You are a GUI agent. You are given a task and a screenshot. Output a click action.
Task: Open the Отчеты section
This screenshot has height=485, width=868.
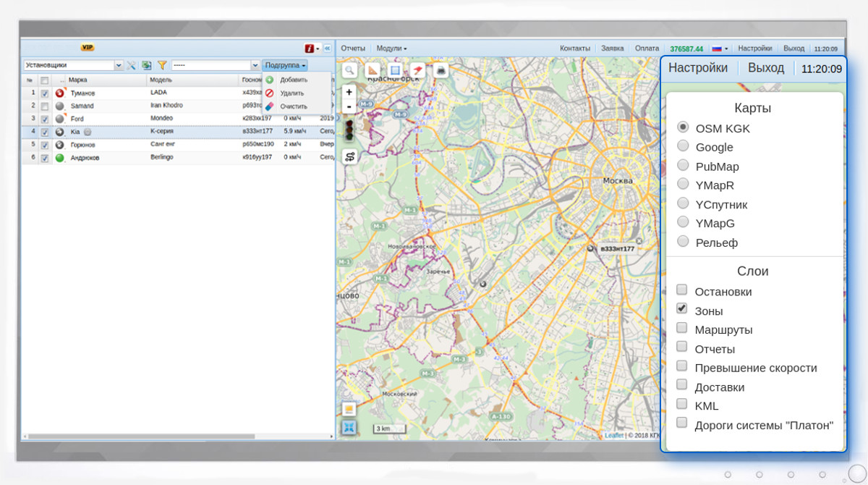[353, 48]
